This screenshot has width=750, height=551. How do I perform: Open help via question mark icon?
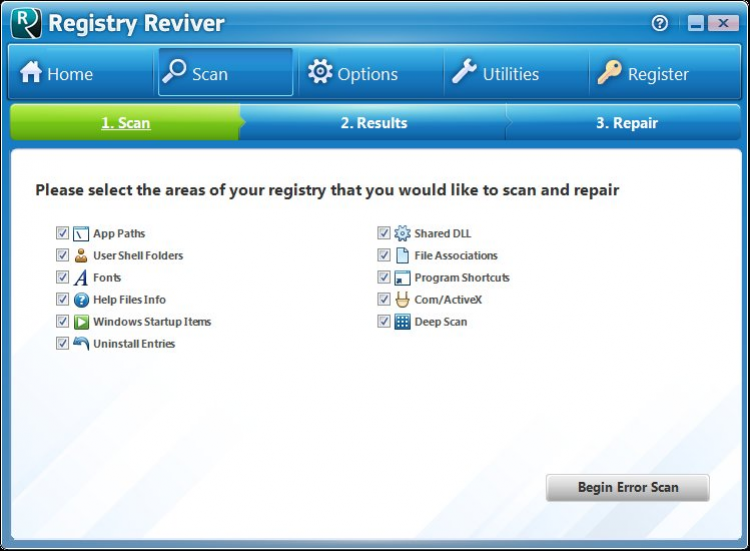click(660, 23)
